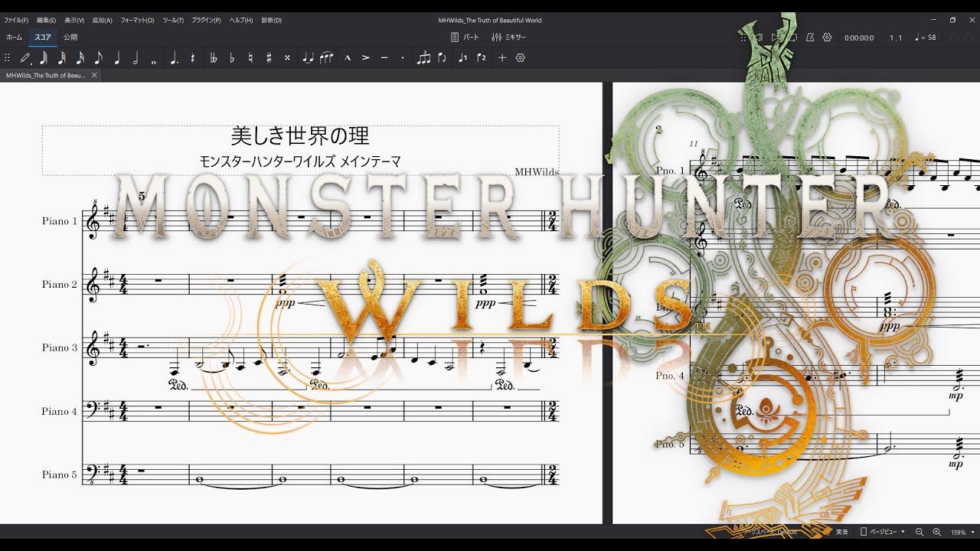Image resolution: width=980 pixels, height=551 pixels.
Task: Flip the note direction
Action: point(443,57)
